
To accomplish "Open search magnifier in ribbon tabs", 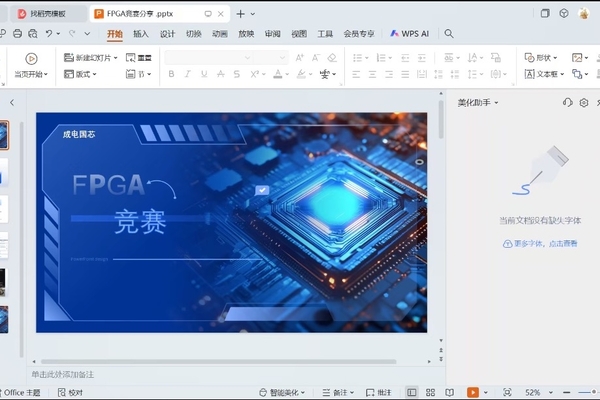I will (449, 33).
